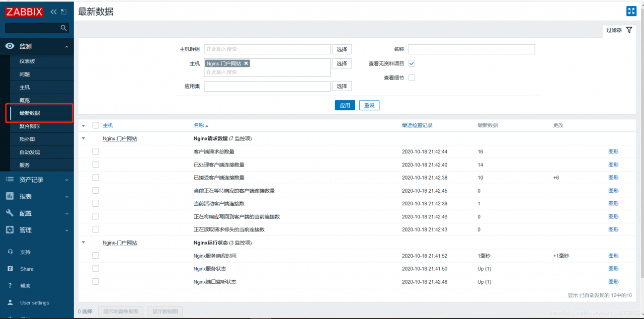The width and height of the screenshot is (644, 319).
Task: Sort by the 最近检查记录 column header
Action: click(x=417, y=125)
